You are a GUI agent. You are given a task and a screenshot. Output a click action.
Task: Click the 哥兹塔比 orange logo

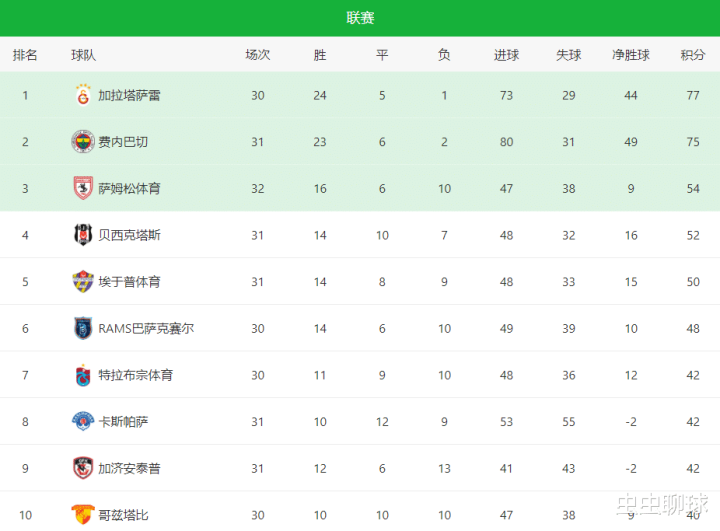point(83,514)
